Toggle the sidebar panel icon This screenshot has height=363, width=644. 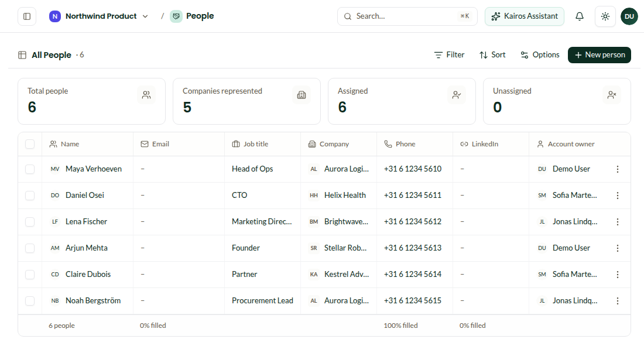pos(27,16)
